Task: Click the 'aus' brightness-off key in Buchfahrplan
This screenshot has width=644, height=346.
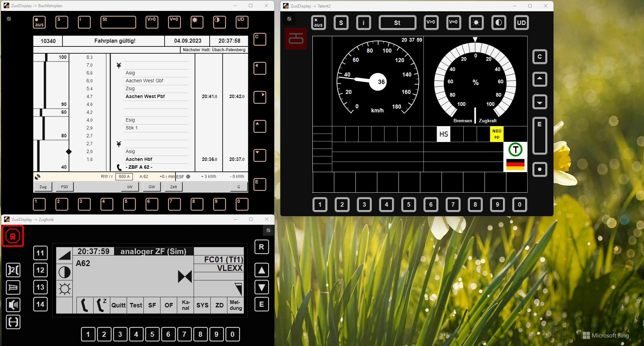Action: click(39, 22)
